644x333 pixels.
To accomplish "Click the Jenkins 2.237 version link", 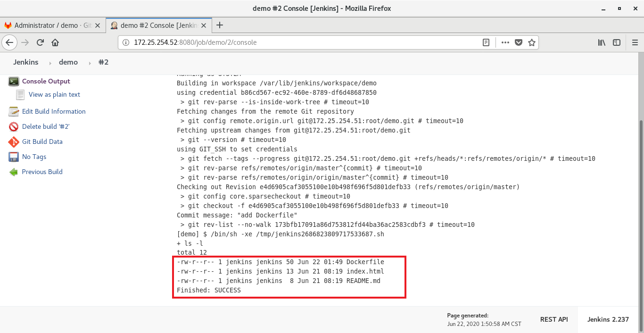I will click(608, 319).
